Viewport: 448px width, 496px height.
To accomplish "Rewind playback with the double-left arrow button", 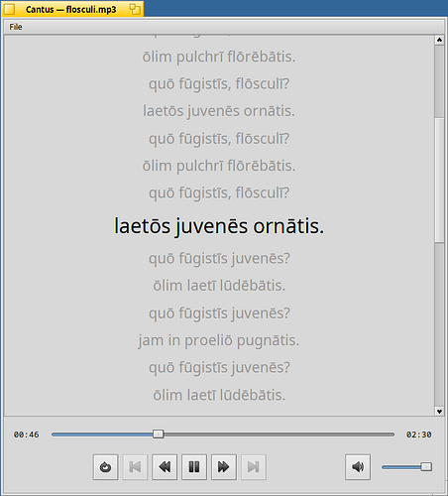I will click(165, 467).
